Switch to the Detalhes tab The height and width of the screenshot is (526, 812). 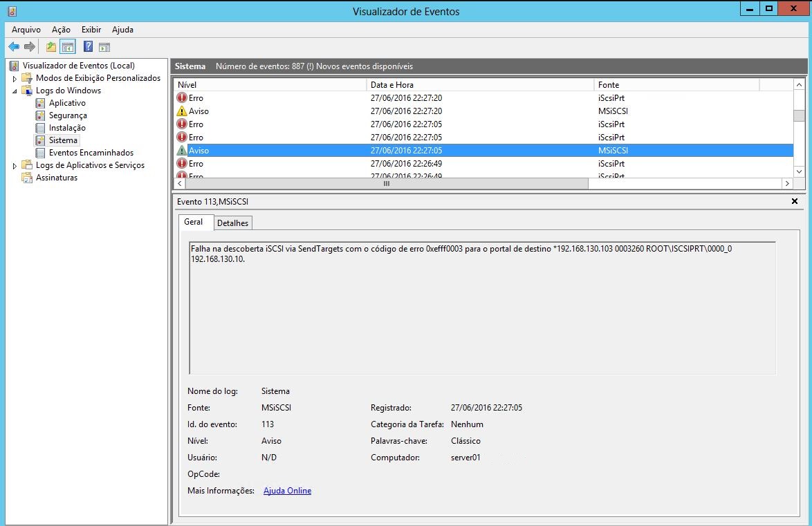click(x=232, y=223)
